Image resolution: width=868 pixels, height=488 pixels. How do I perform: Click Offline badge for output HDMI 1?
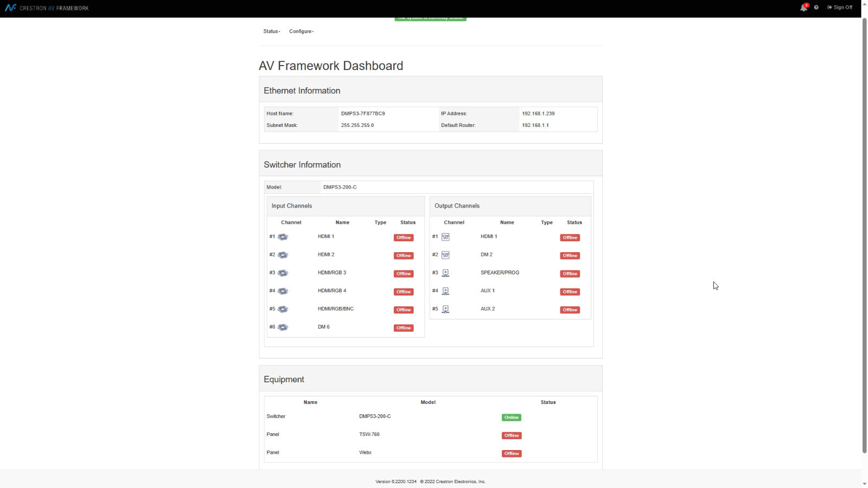click(570, 237)
